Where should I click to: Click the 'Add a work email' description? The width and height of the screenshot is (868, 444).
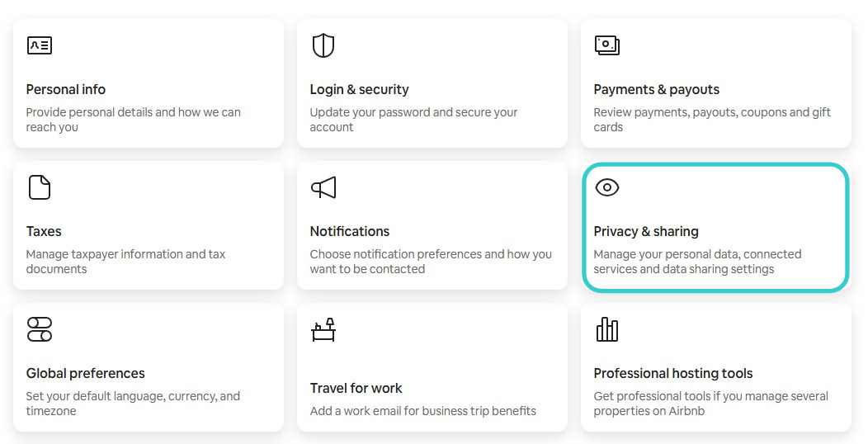click(423, 411)
